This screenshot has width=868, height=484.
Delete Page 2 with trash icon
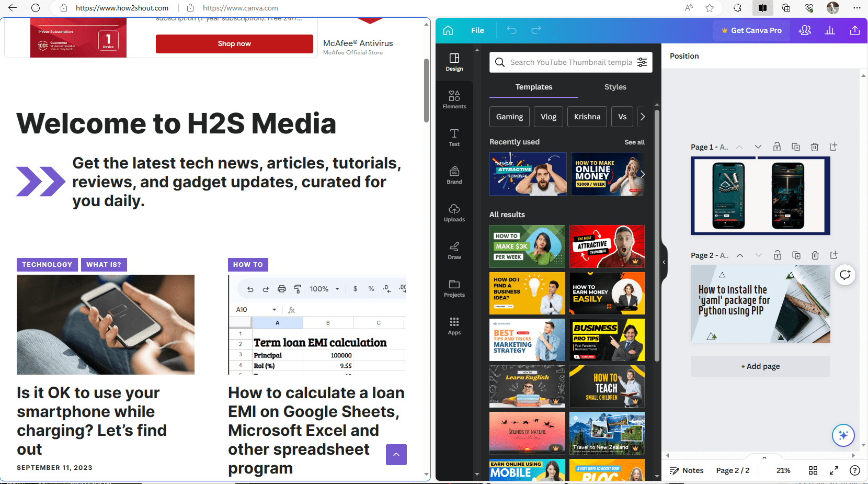pos(815,255)
